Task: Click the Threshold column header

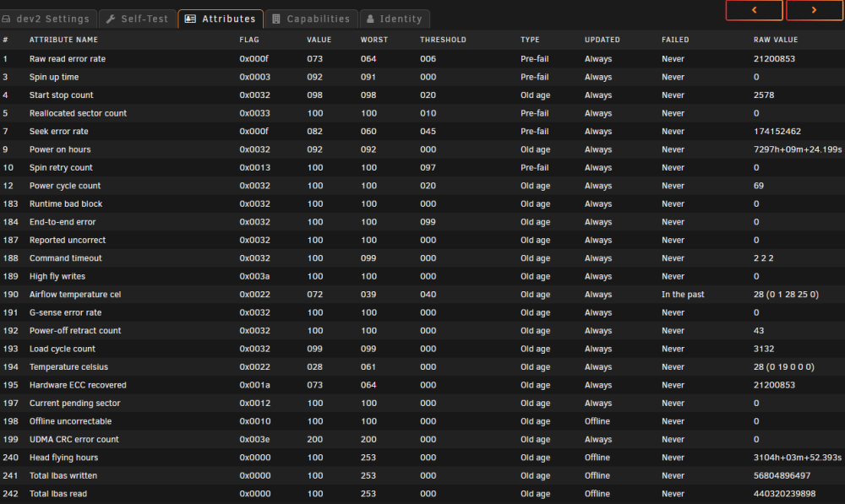Action: point(443,40)
